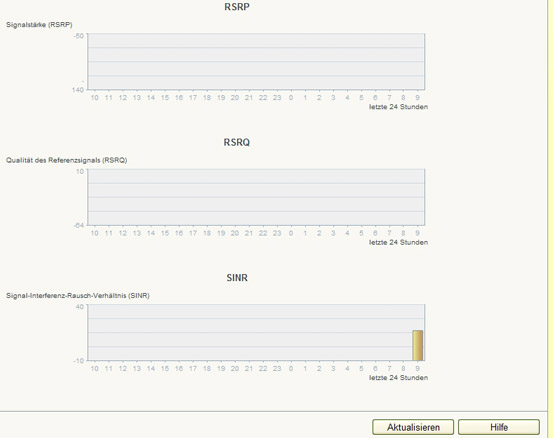Click hour 10 tick on RSRP axis
553x438 pixels.
click(x=95, y=98)
